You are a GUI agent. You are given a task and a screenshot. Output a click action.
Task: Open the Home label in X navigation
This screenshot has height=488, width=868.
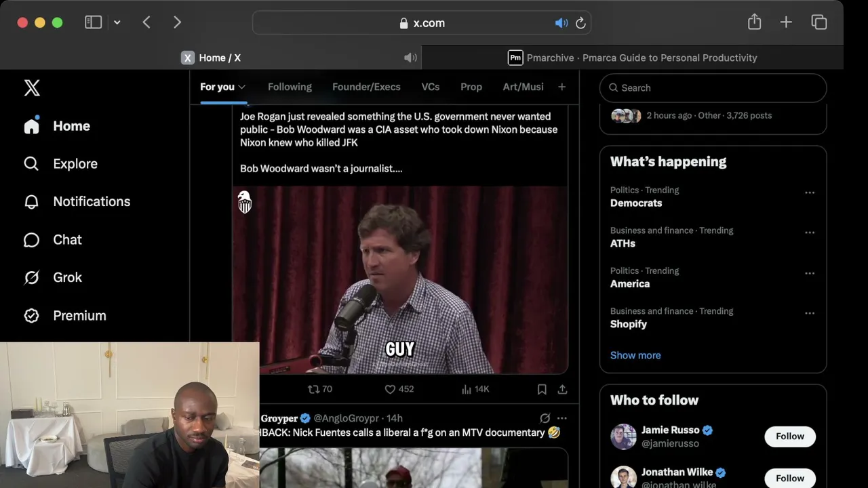point(72,126)
